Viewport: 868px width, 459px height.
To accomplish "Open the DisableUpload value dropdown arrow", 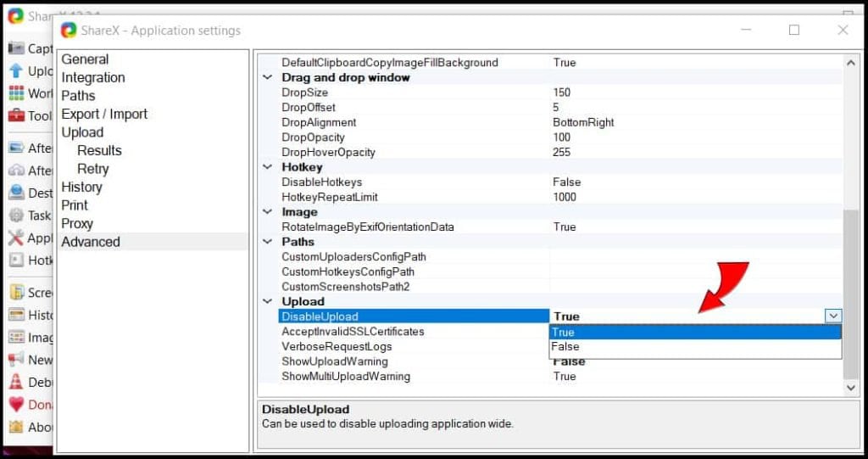I will coord(833,316).
